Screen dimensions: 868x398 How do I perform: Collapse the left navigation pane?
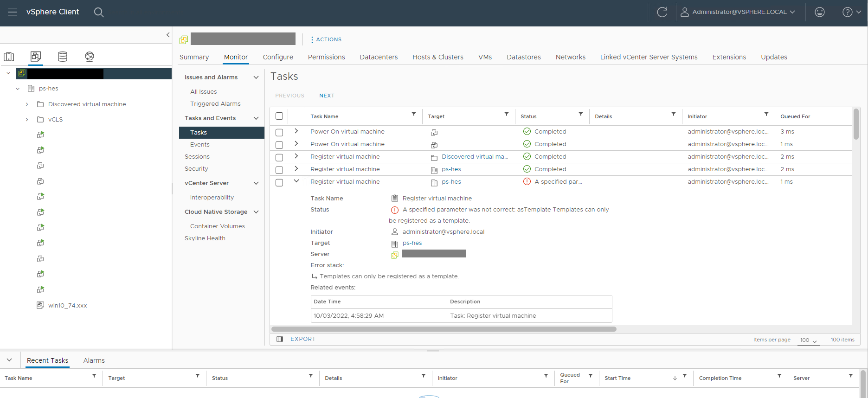(168, 35)
